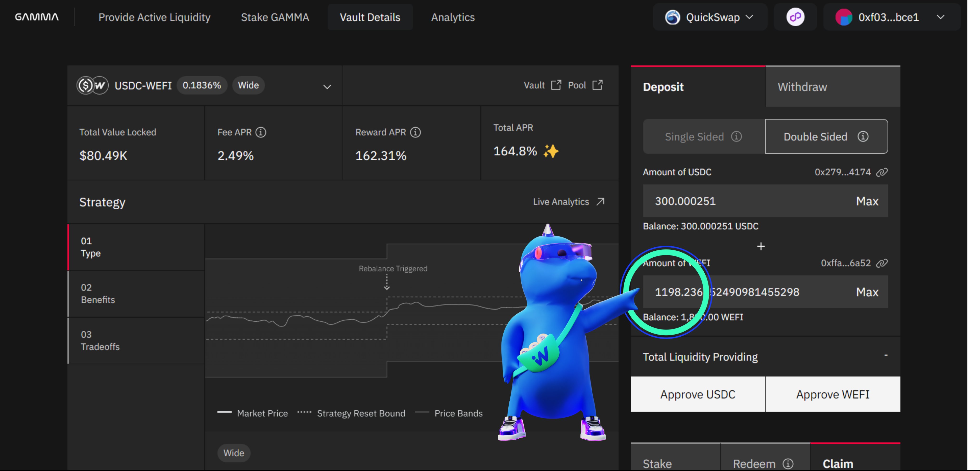Select Single Sided deposit mode
This screenshot has height=471, width=980.
[704, 136]
